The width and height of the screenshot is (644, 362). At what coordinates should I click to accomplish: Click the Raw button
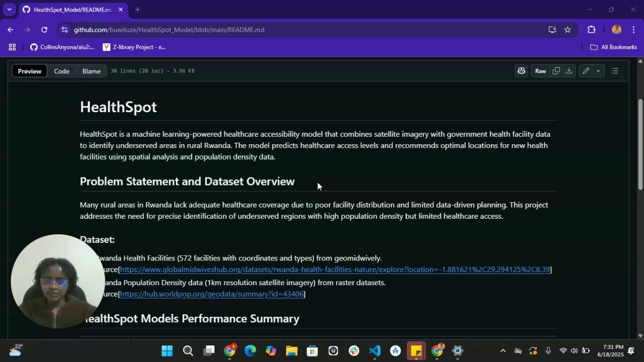[541, 71]
